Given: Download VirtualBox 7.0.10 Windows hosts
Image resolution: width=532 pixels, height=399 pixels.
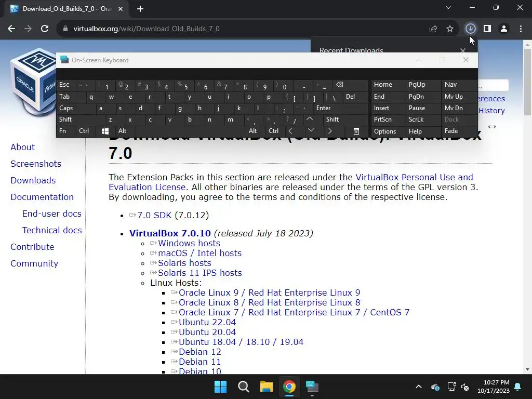Looking at the screenshot, I should coord(189,243).
